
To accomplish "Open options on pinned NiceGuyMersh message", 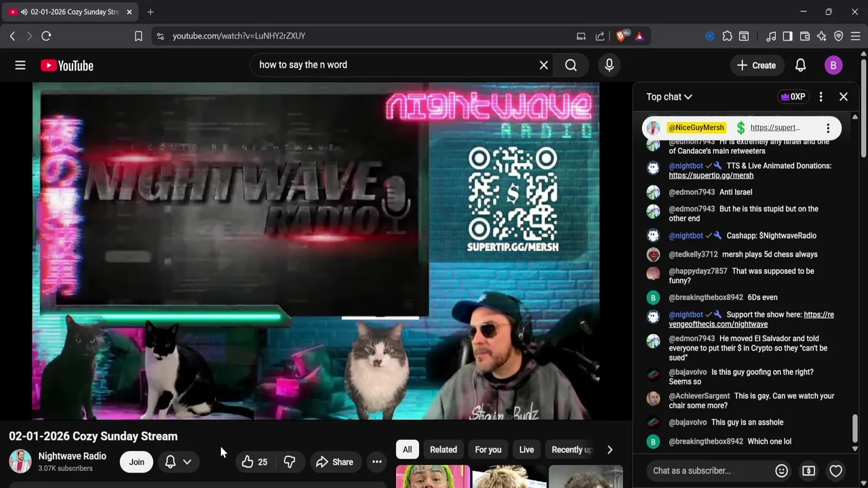I will pos(828,127).
